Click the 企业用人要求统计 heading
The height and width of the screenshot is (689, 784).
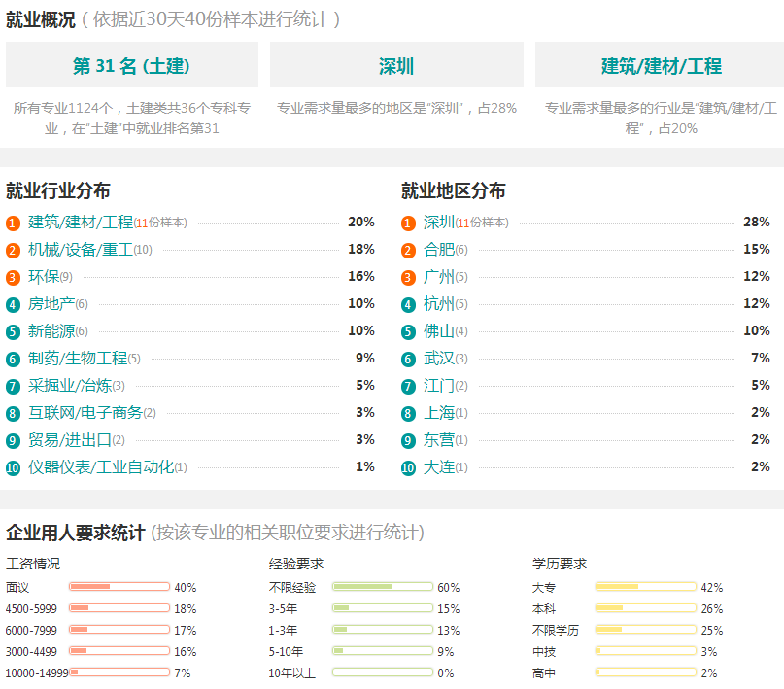(76, 533)
